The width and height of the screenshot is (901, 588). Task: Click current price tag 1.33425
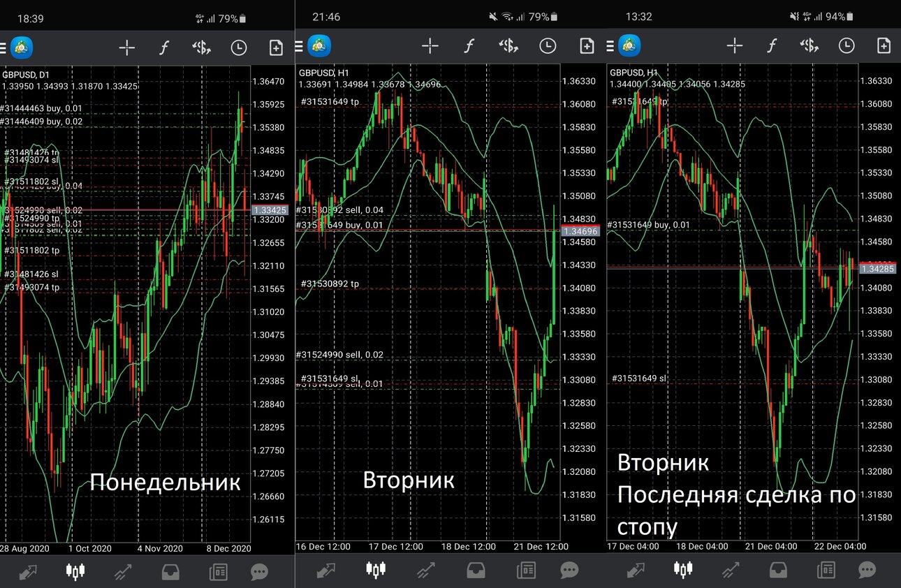pyautogui.click(x=270, y=210)
